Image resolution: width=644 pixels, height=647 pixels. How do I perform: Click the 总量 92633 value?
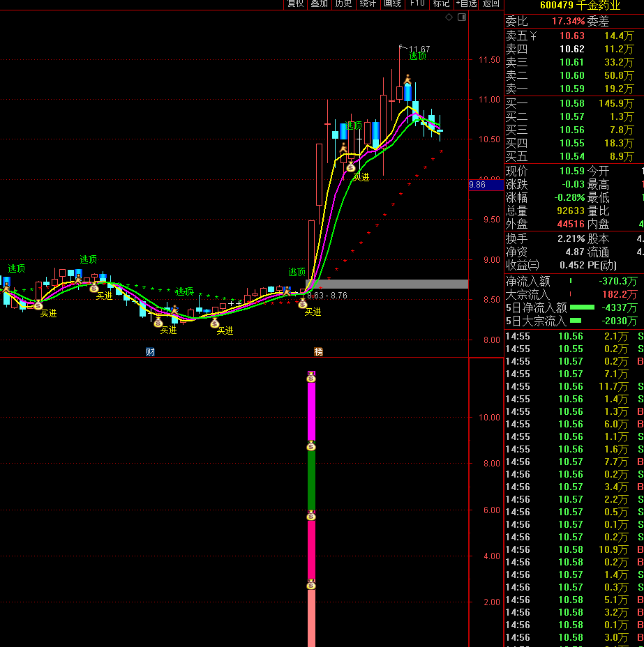(x=571, y=211)
